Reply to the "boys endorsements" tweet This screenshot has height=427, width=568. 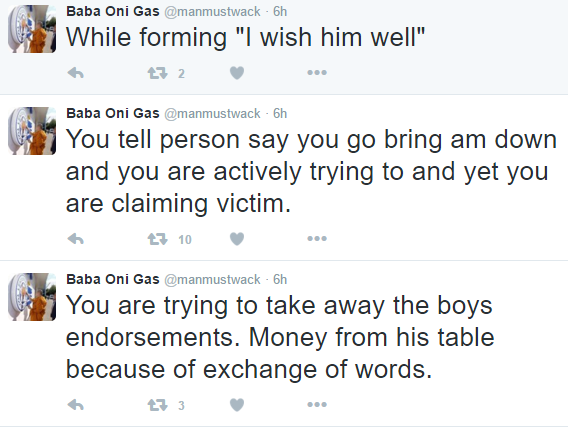coord(76,405)
